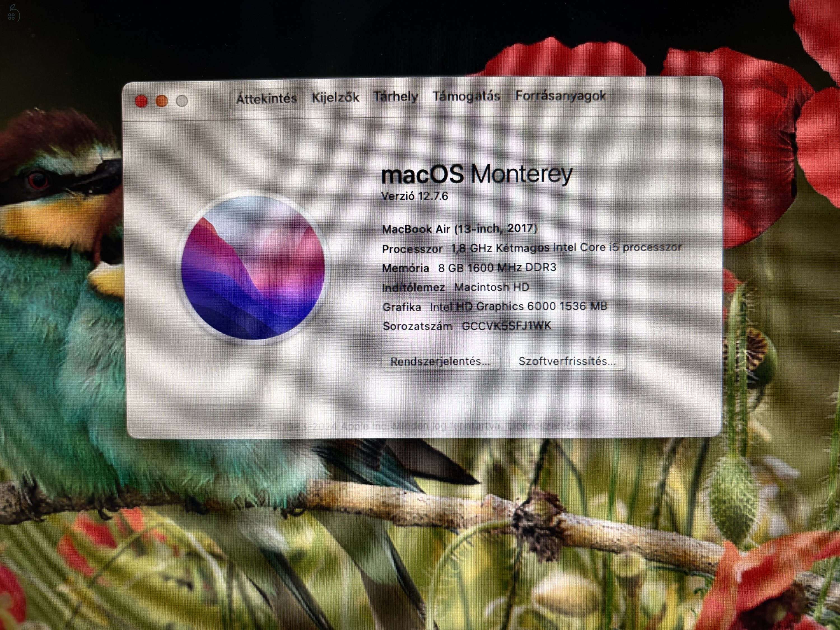Click Intel HD Graphics 6000 1536 MB value
Screen dimensions: 840x630
(x=518, y=306)
